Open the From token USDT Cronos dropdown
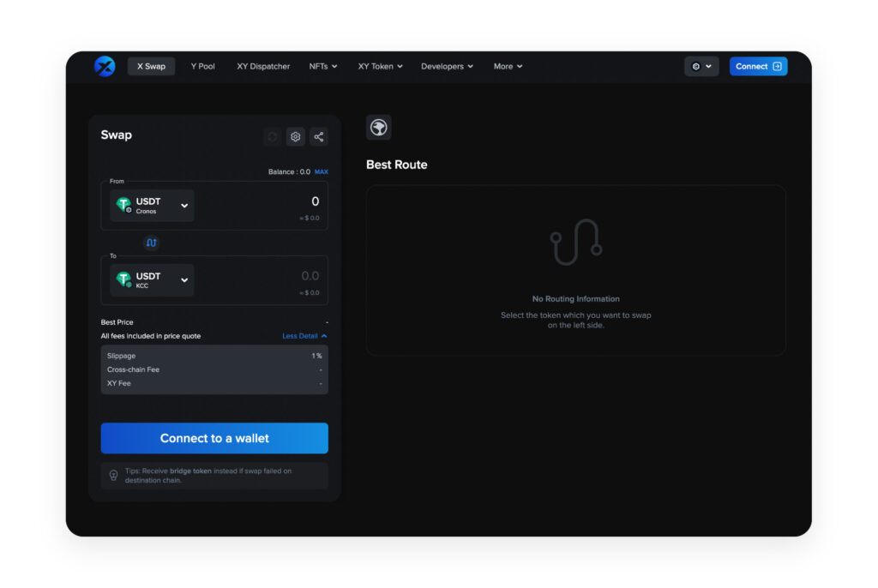The image size is (878, 588). pos(153,206)
